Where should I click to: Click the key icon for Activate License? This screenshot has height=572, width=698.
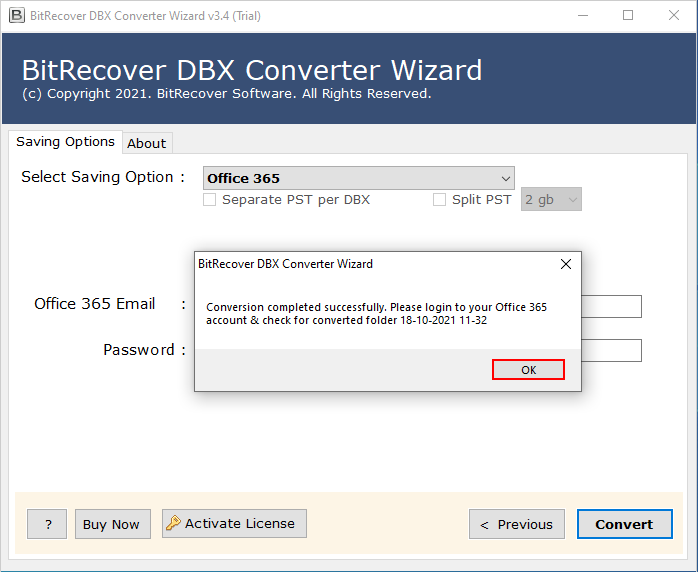[x=174, y=523]
